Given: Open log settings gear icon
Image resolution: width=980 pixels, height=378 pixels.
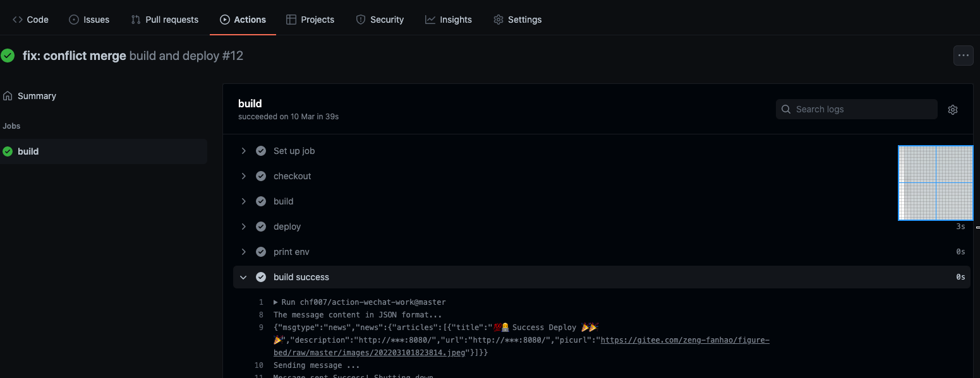Looking at the screenshot, I should (x=953, y=110).
